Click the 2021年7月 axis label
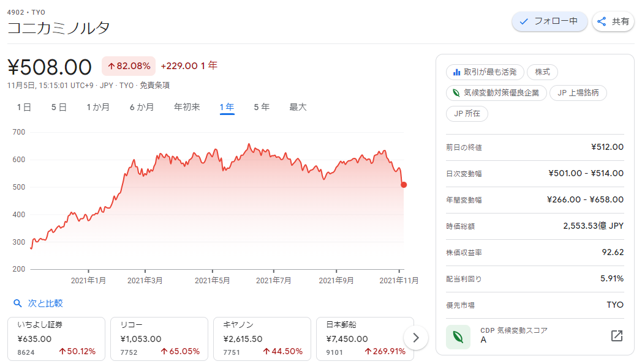The image size is (642, 364). coord(273,281)
